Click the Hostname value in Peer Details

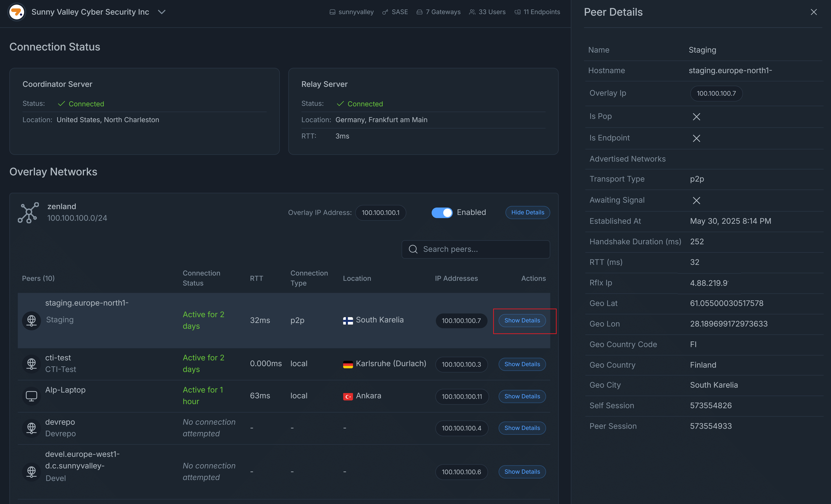click(730, 70)
